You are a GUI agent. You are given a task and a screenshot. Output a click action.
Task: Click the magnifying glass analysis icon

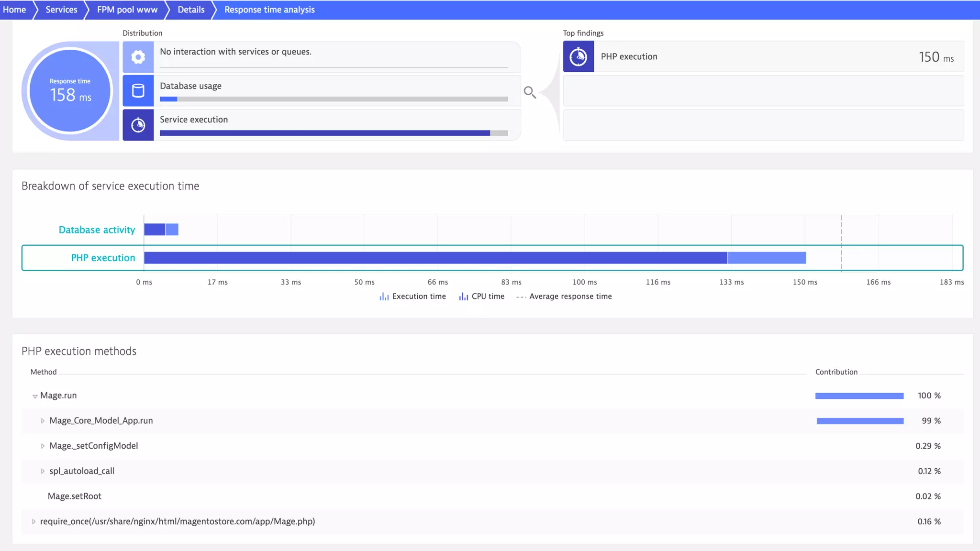coord(529,92)
